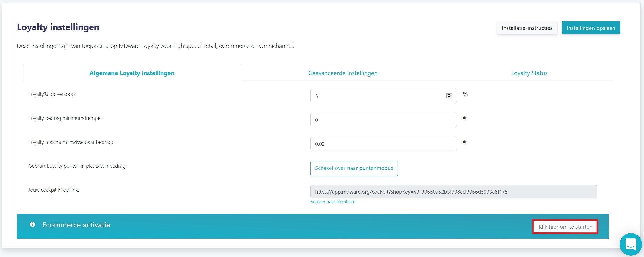Go to the Loyalty Status tab
The width and height of the screenshot is (644, 257).
(529, 73)
